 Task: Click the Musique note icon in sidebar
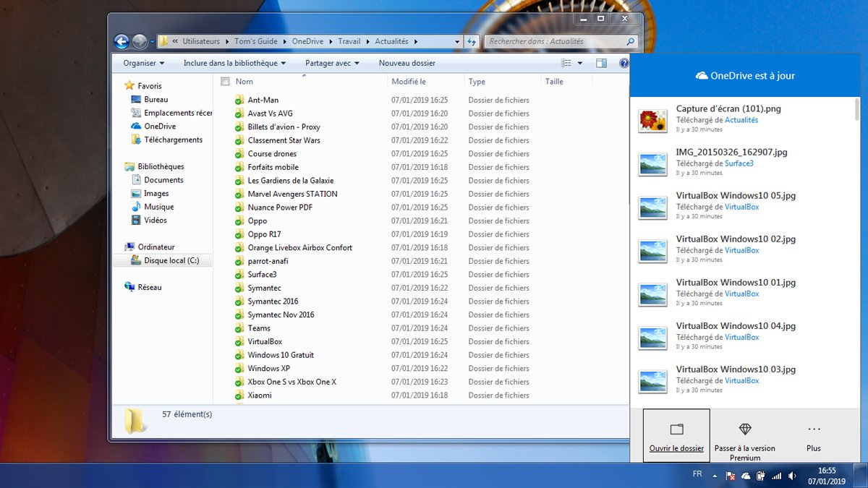(x=136, y=207)
